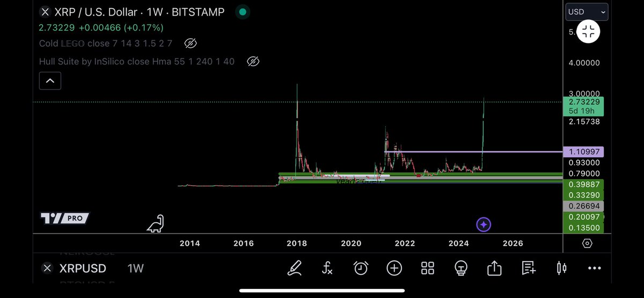Image resolution: width=644 pixels, height=298 pixels.
Task: Open the ideas lightbulb icon
Action: 460,268
